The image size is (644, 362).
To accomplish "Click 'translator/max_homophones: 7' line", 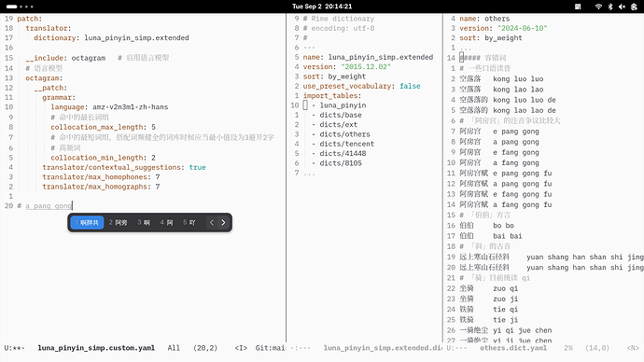I will point(101,177).
